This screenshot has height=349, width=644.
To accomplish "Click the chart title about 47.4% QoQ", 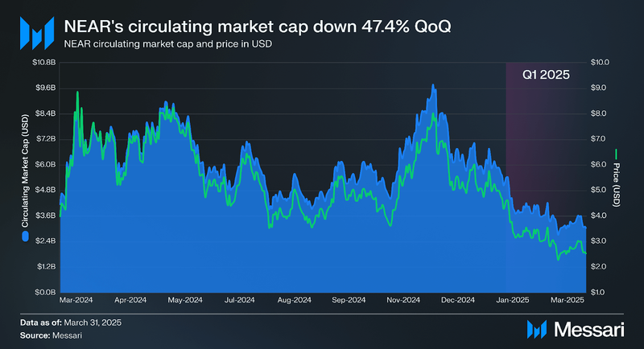I will [258, 27].
